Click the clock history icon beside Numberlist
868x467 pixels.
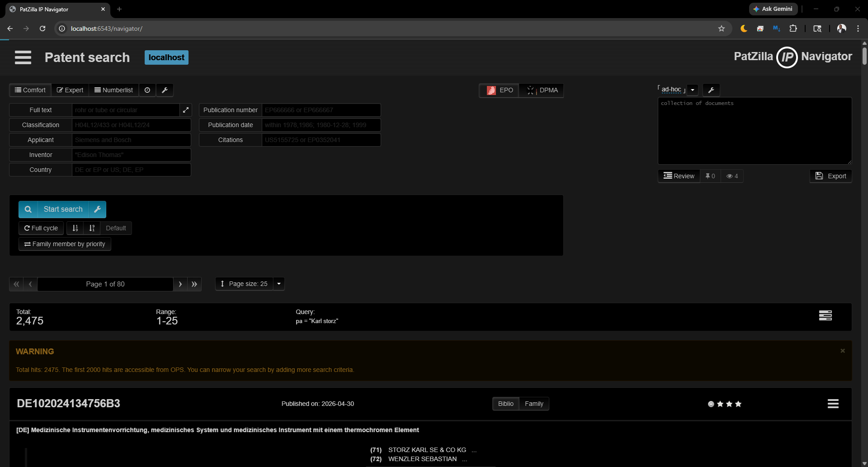147,90
